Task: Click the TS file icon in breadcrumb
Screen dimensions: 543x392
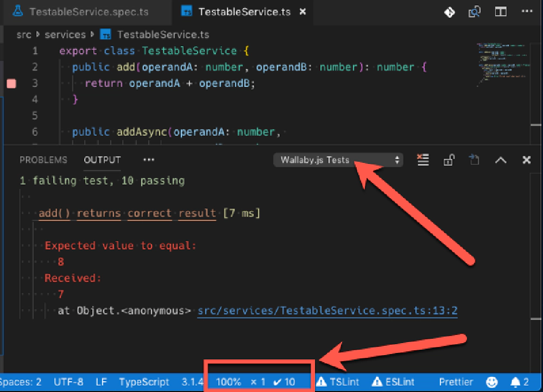Action: [106, 35]
